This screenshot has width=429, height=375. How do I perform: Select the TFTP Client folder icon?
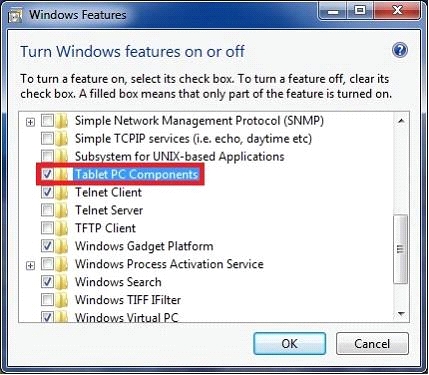[62, 229]
